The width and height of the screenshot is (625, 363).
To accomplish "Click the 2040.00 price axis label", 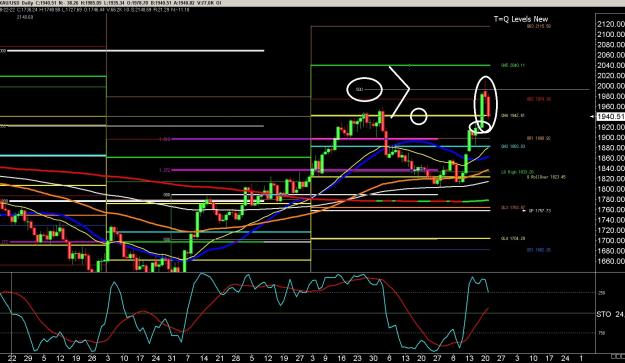I will tap(611, 65).
